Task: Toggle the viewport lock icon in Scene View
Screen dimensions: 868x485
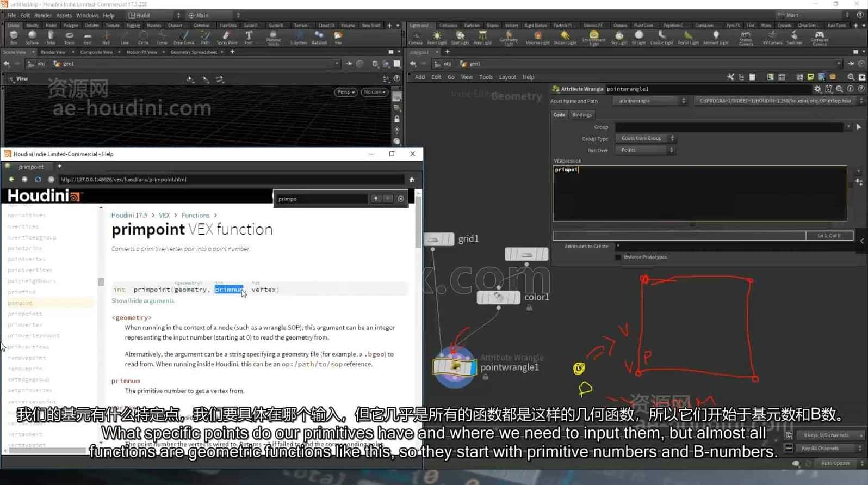Action: click(397, 119)
